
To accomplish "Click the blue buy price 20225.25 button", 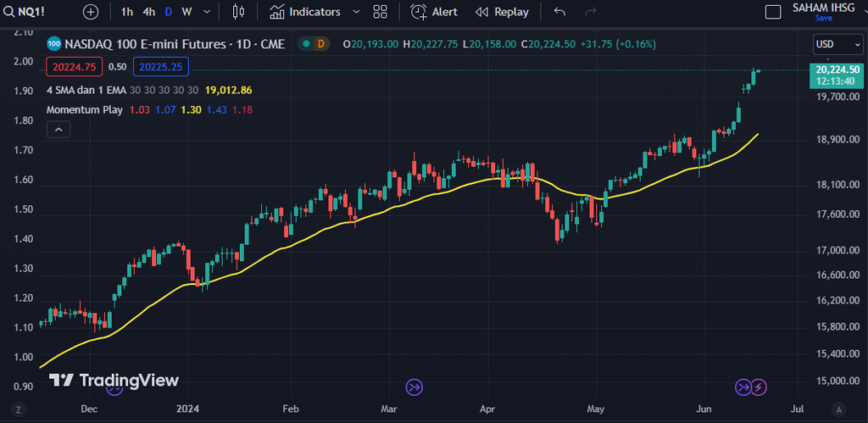I will click(160, 66).
